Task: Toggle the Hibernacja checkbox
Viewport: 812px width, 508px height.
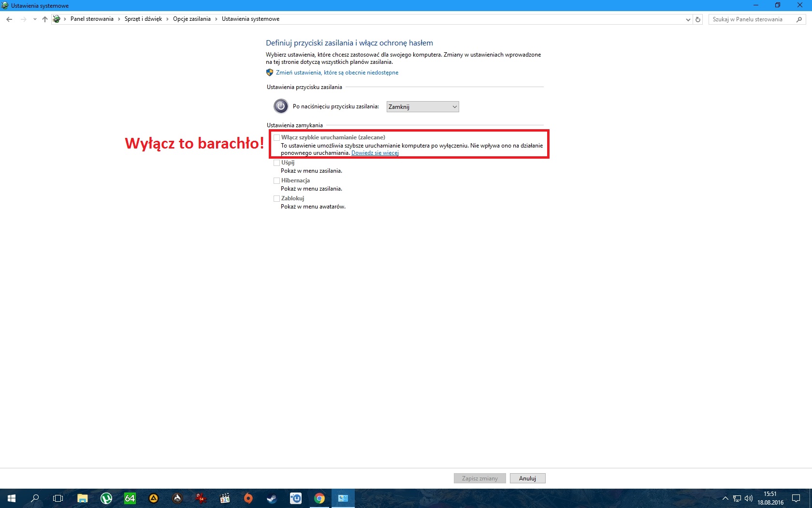Action: (277, 180)
